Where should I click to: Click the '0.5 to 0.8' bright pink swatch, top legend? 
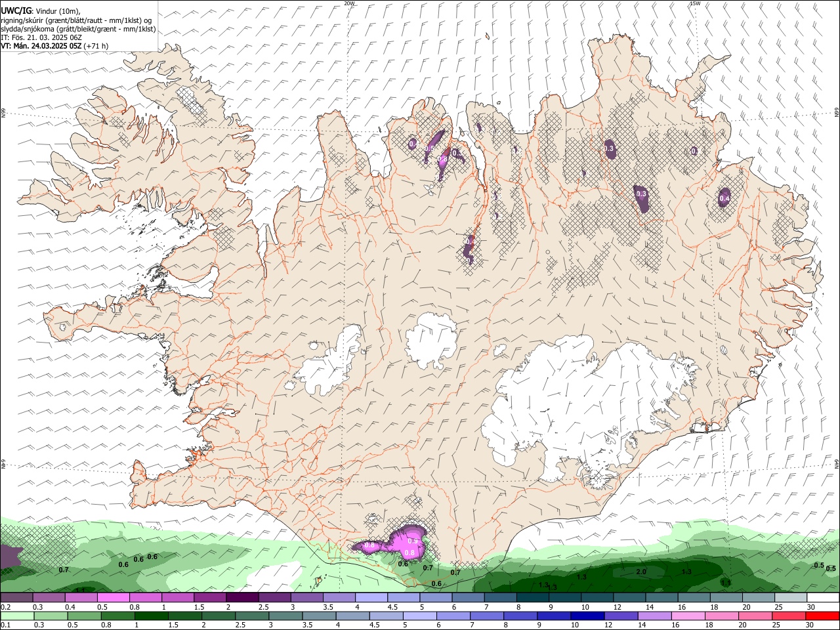[113, 598]
